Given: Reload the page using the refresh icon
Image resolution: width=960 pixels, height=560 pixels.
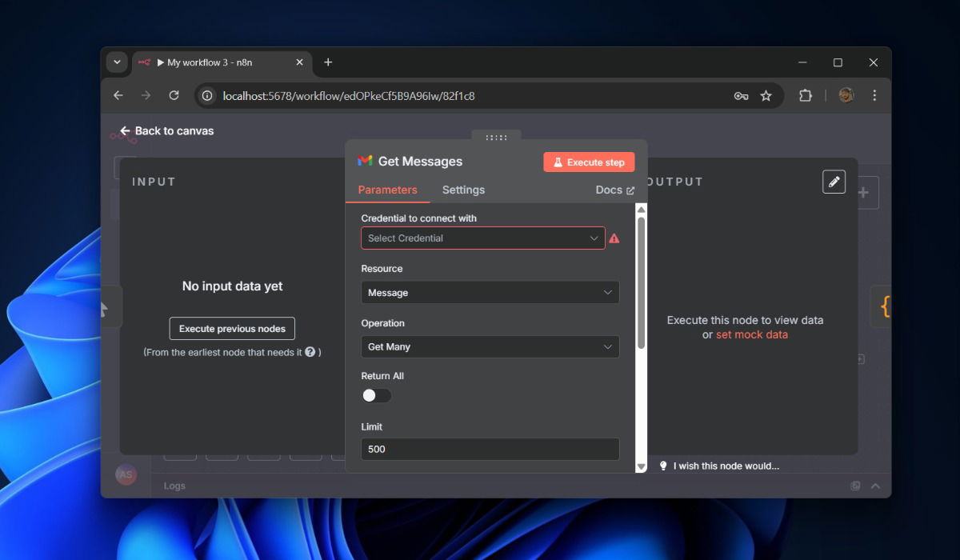Looking at the screenshot, I should click(174, 96).
